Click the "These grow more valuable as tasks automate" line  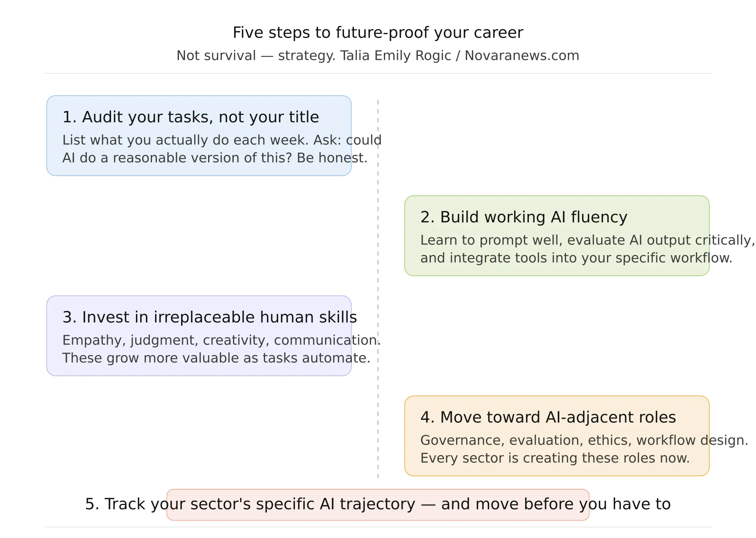pyautogui.click(x=216, y=358)
